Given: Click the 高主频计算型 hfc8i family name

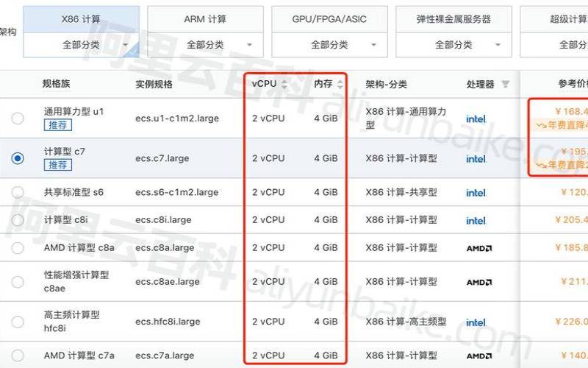Looking at the screenshot, I should [71, 322].
